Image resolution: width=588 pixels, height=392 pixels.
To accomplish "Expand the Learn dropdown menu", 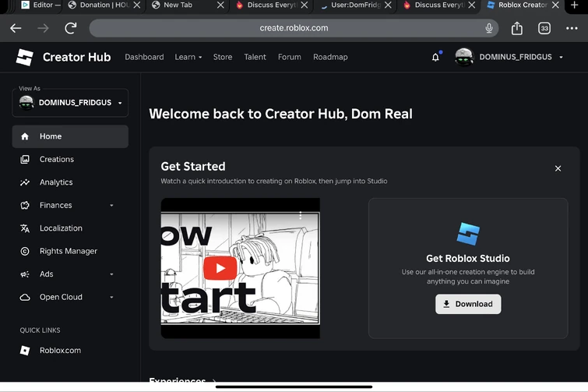I will click(x=188, y=57).
